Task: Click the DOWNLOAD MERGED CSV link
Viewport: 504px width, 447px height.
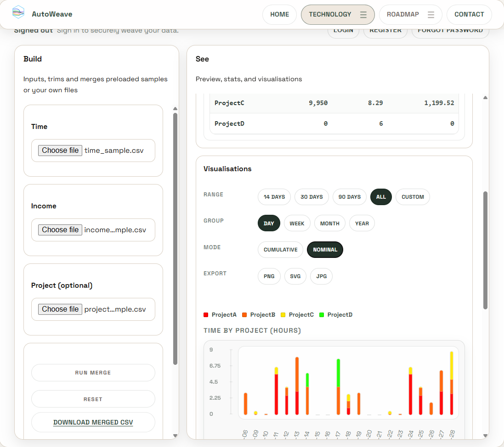Action: [x=93, y=422]
